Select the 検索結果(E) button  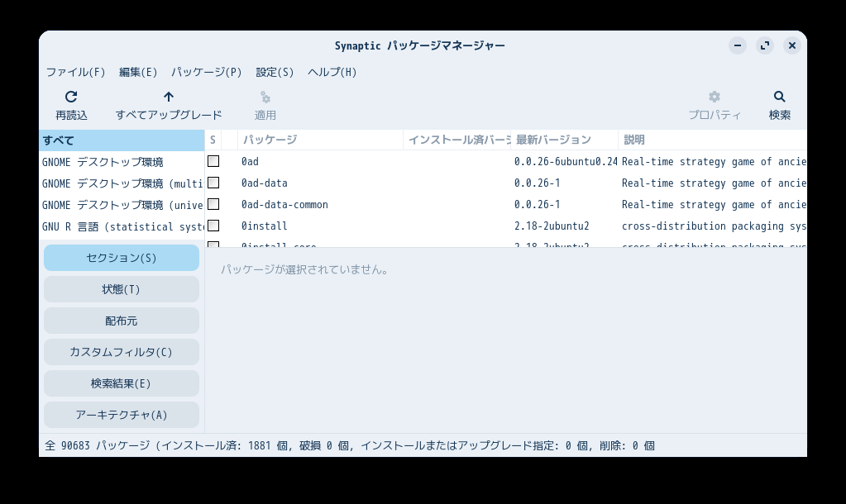[122, 383]
